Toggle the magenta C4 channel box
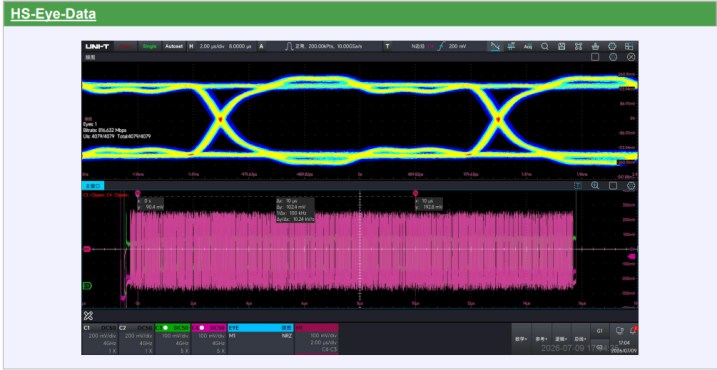The image size is (717, 370). tap(209, 339)
